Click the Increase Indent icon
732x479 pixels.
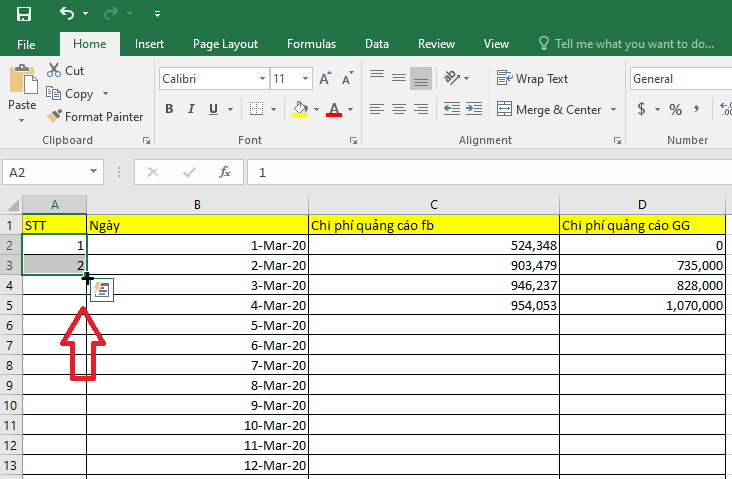[474, 109]
